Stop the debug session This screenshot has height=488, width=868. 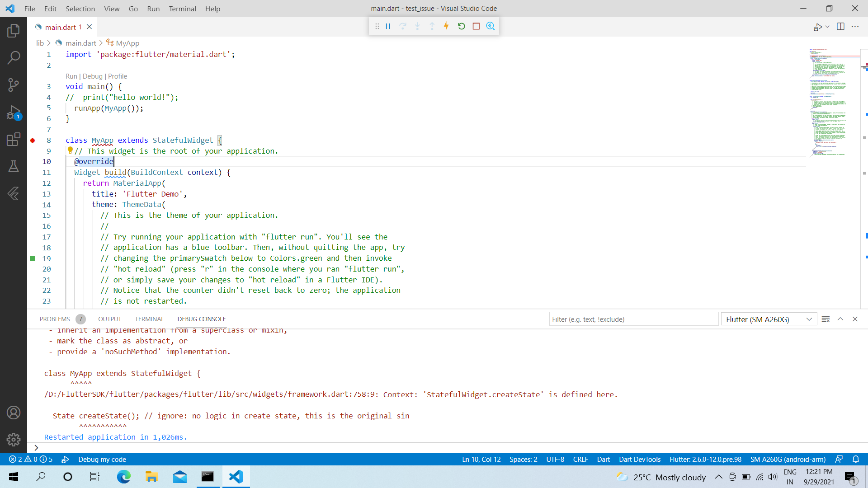coord(476,26)
